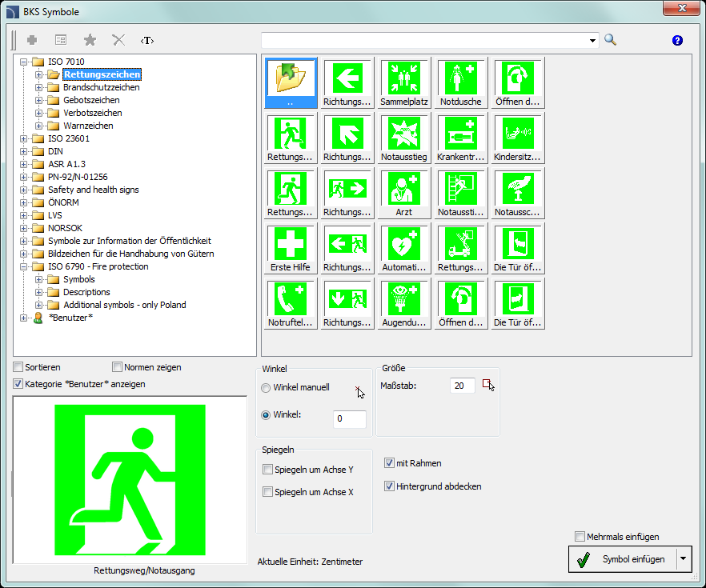Select the Warnzeichen folder in tree
The width and height of the screenshot is (706, 588).
(88, 126)
